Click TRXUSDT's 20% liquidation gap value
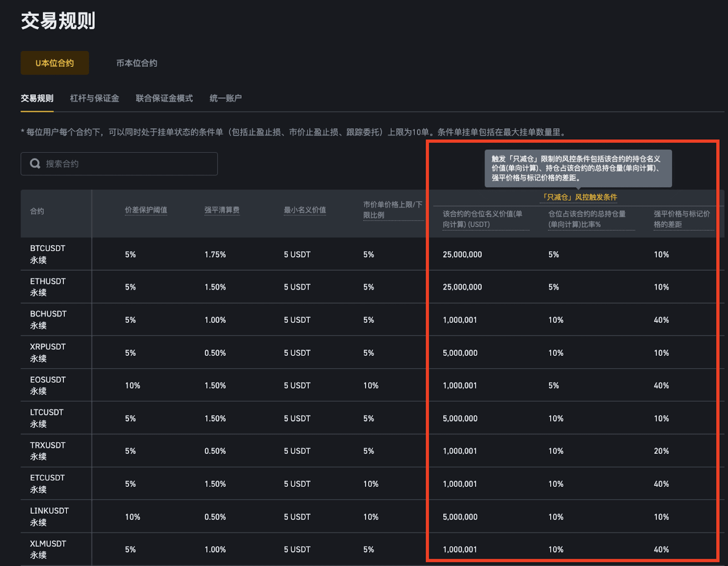This screenshot has width=728, height=566. coord(661,451)
